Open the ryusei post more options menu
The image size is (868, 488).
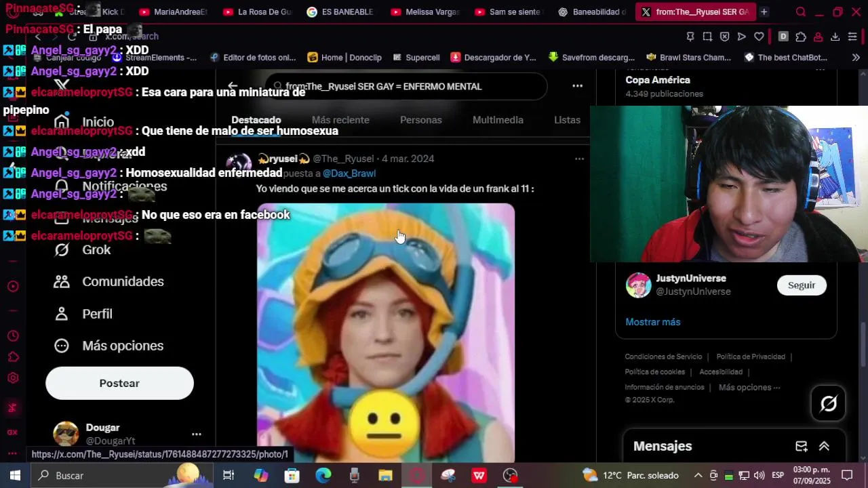coord(579,159)
